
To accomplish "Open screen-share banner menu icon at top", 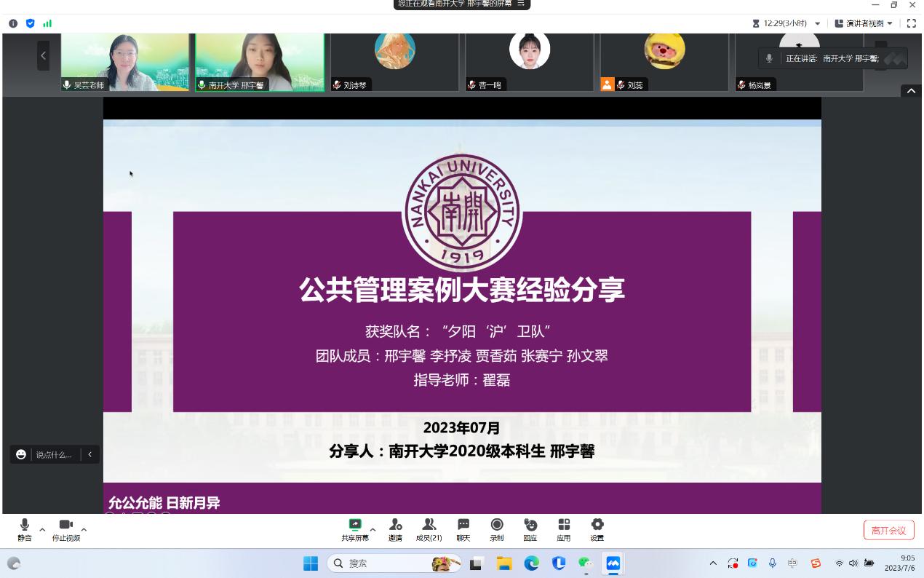I will (x=521, y=4).
